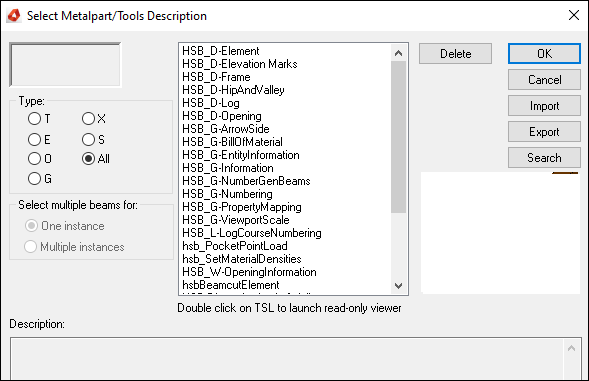This screenshot has height=381, width=589.
Task: Click the Export button
Action: (x=544, y=132)
